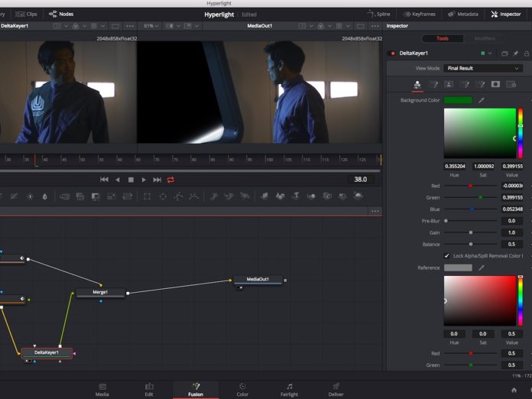Click the loop playback icon

pos(170,180)
